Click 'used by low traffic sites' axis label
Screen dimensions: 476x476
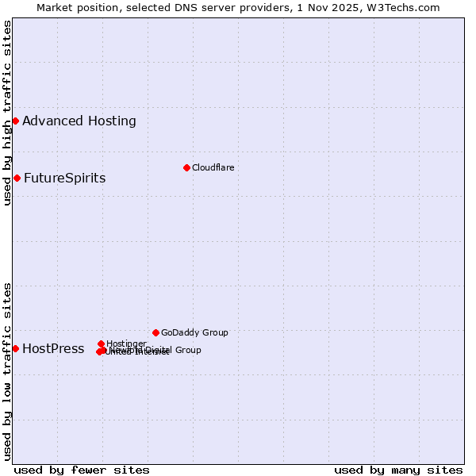pyautogui.click(x=7, y=371)
